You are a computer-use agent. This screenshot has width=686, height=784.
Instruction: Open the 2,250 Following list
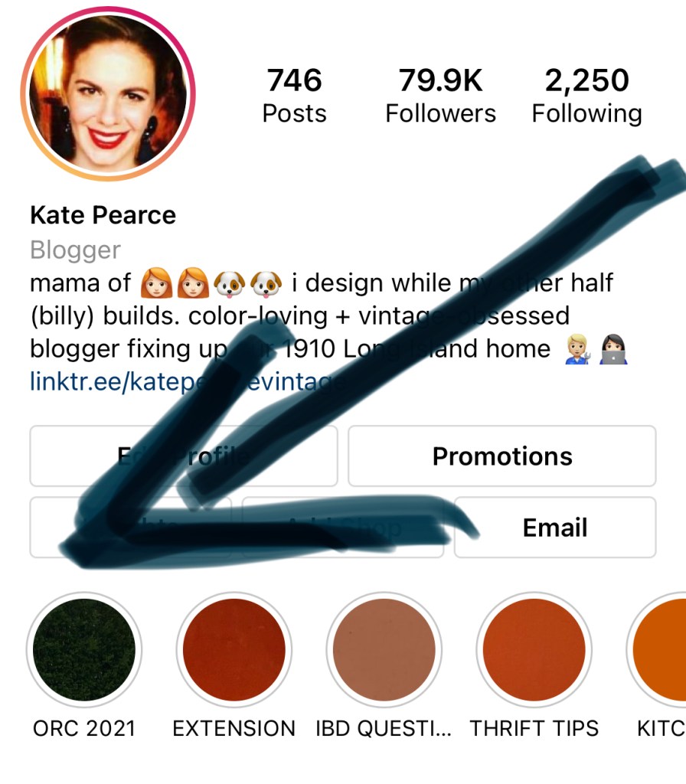[x=586, y=96]
